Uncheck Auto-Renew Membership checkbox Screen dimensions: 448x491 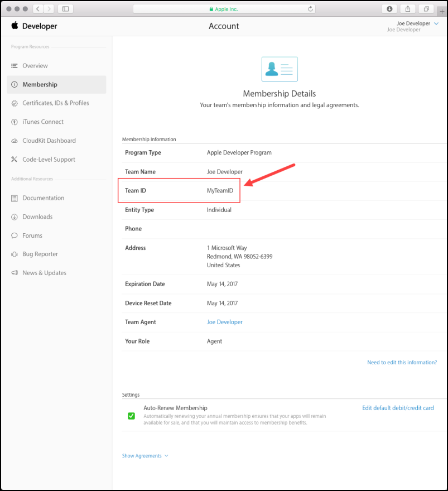click(x=131, y=416)
